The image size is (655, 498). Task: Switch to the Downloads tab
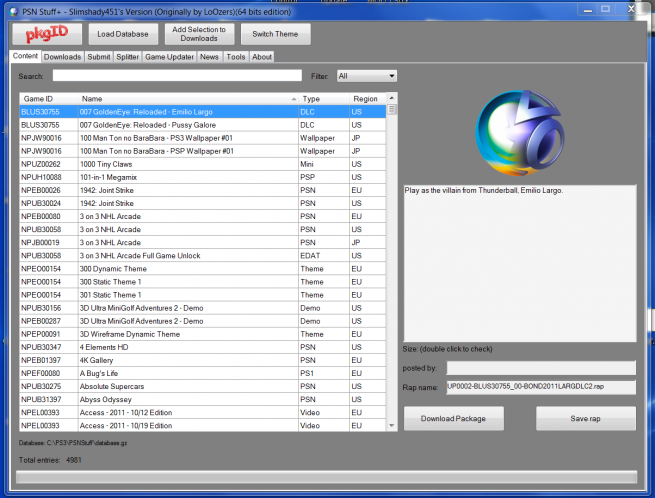tap(62, 57)
